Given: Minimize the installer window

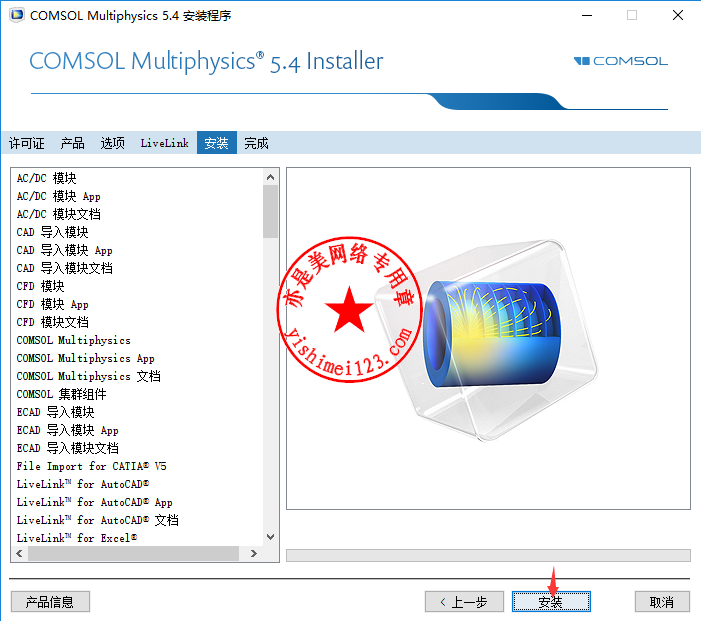Looking at the screenshot, I should [587, 15].
